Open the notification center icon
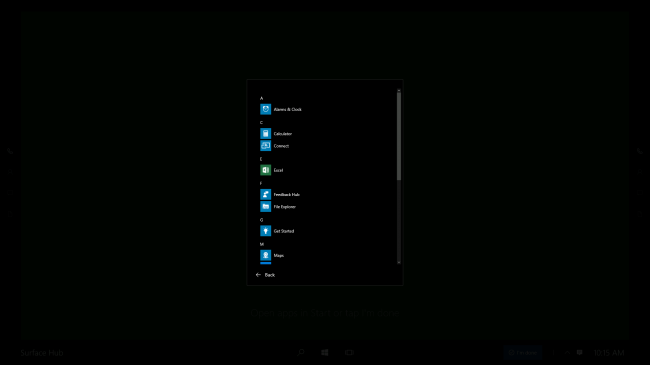The width and height of the screenshot is (650, 365). tap(580, 353)
